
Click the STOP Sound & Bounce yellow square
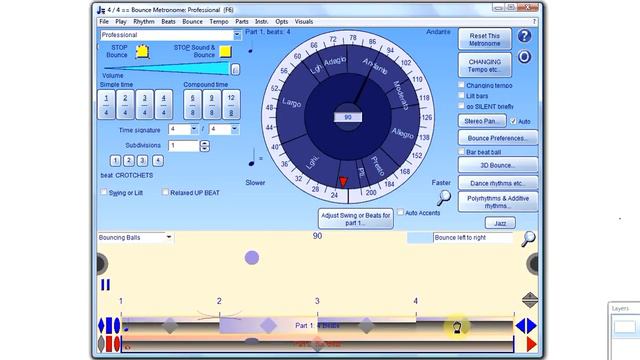click(x=225, y=51)
